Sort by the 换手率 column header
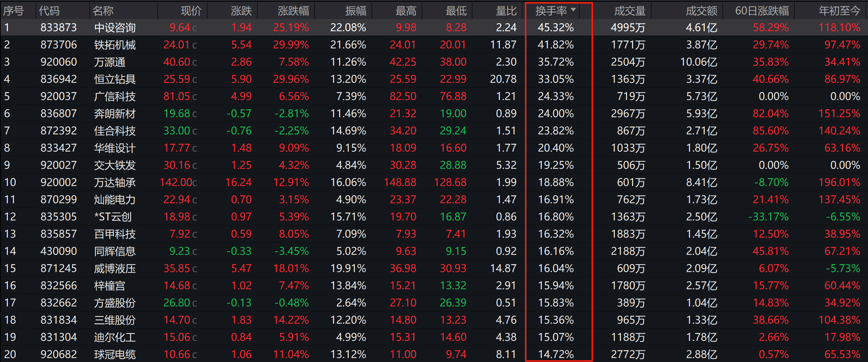This screenshot has height=362, width=868. (x=551, y=11)
